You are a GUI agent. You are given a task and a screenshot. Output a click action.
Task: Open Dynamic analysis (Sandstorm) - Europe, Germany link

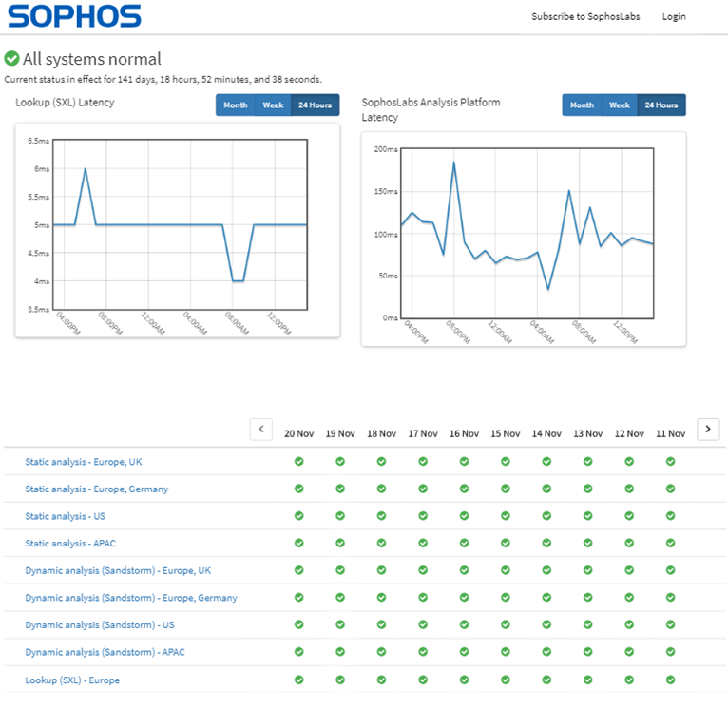131,598
